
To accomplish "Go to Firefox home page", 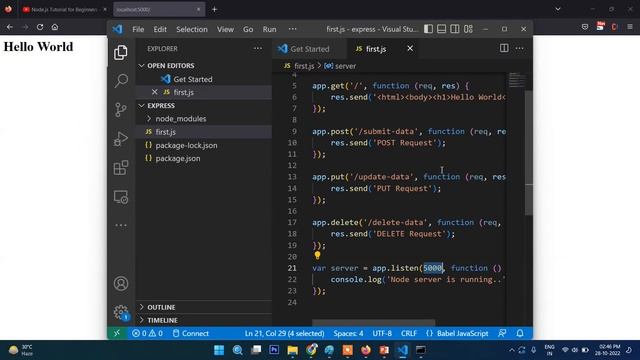I will pyautogui.click(x=55, y=27).
